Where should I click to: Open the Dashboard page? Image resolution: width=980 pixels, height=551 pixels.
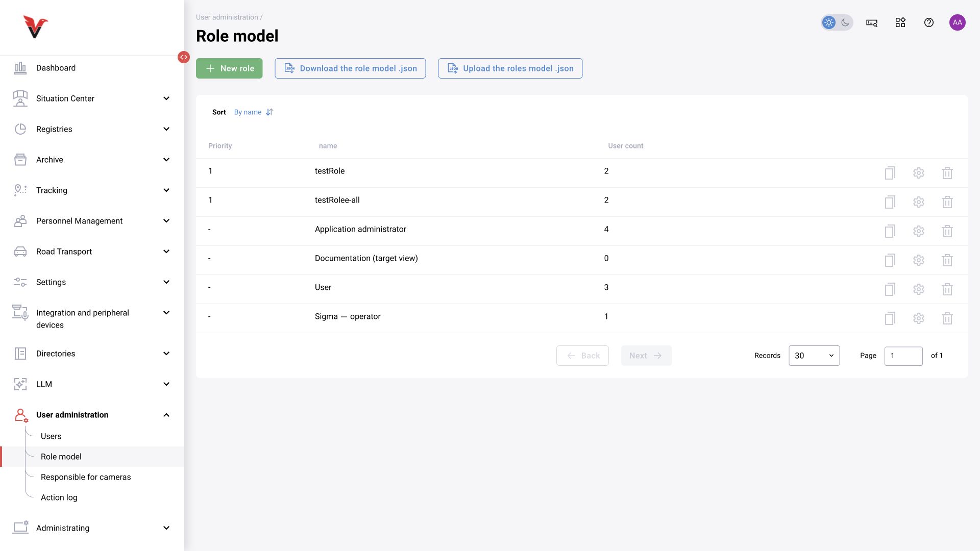point(92,68)
